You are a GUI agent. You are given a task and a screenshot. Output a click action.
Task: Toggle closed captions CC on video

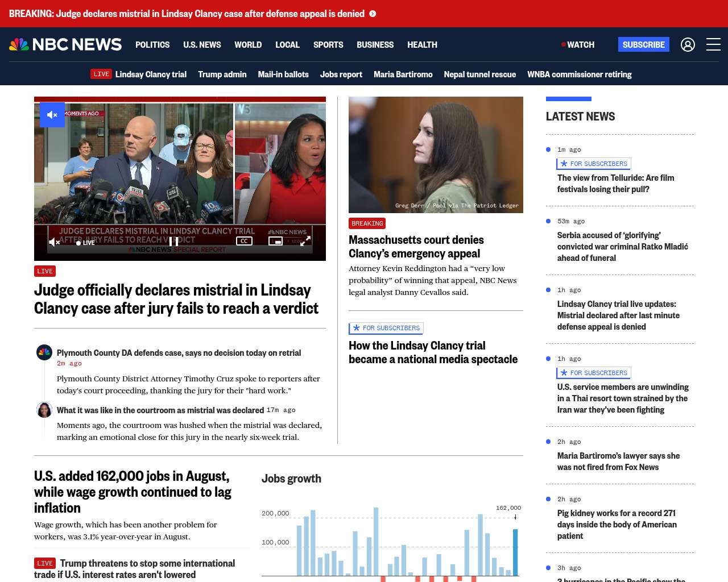(244, 241)
